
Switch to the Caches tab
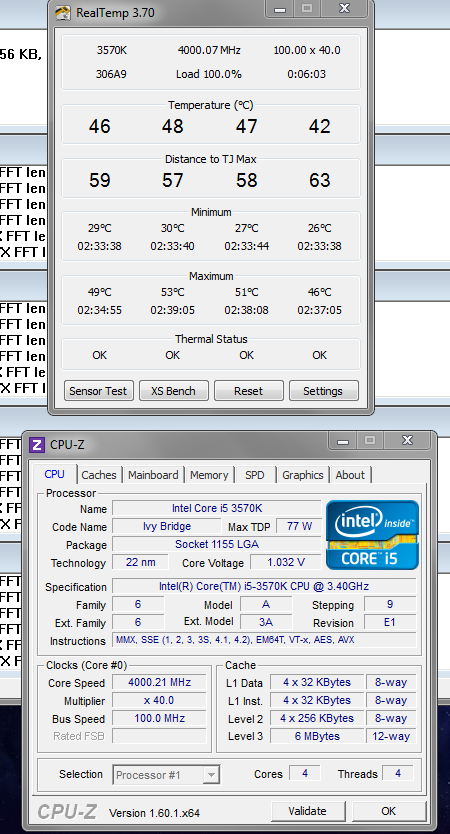pos(99,475)
